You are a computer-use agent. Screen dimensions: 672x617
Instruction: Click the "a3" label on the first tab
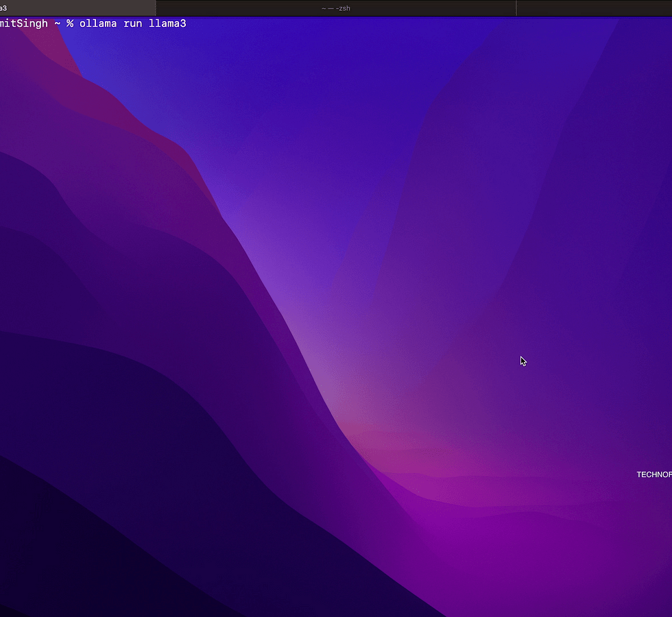pos(3,8)
